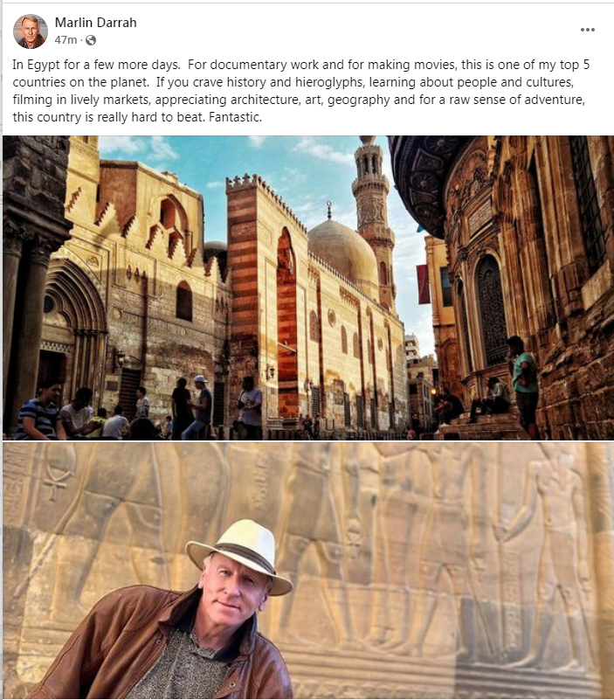The height and width of the screenshot is (700, 614).
Task: Open Marlin Darrah profile name link
Action: (x=95, y=23)
